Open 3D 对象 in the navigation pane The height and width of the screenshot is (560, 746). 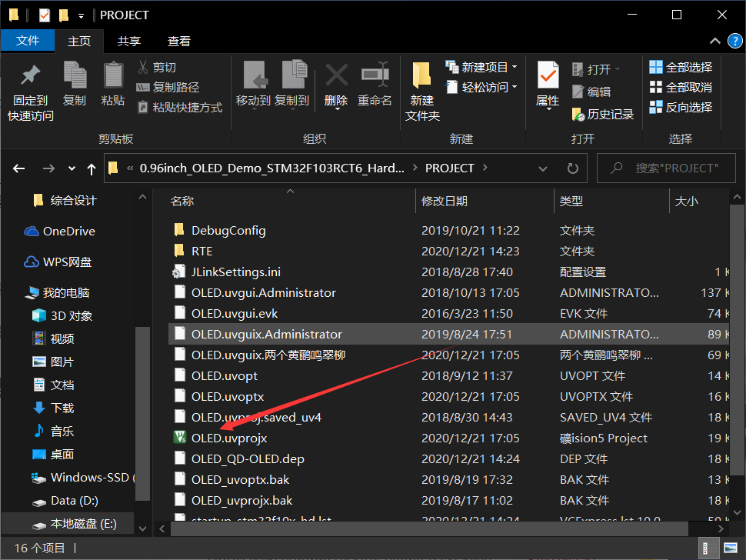pos(62,316)
